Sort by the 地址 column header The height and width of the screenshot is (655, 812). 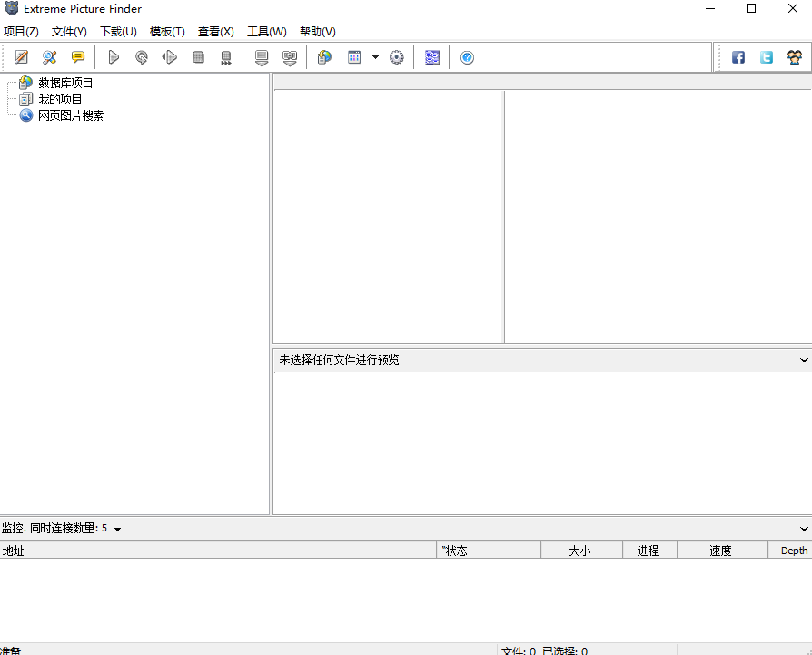click(x=218, y=551)
